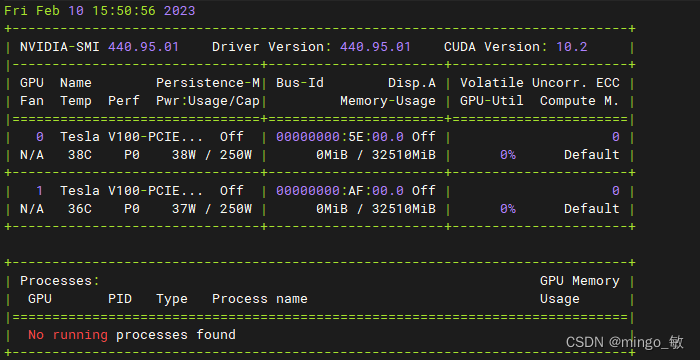Select the 0% utilization in the 36C row
The height and width of the screenshot is (360, 700).
coord(508,209)
